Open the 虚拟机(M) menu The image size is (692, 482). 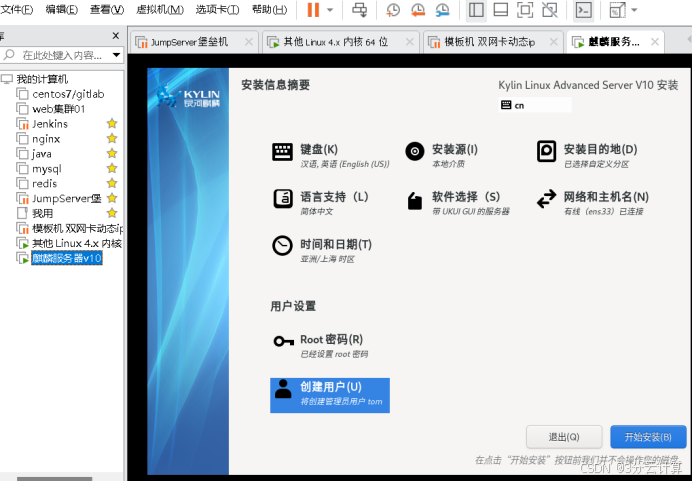(159, 10)
